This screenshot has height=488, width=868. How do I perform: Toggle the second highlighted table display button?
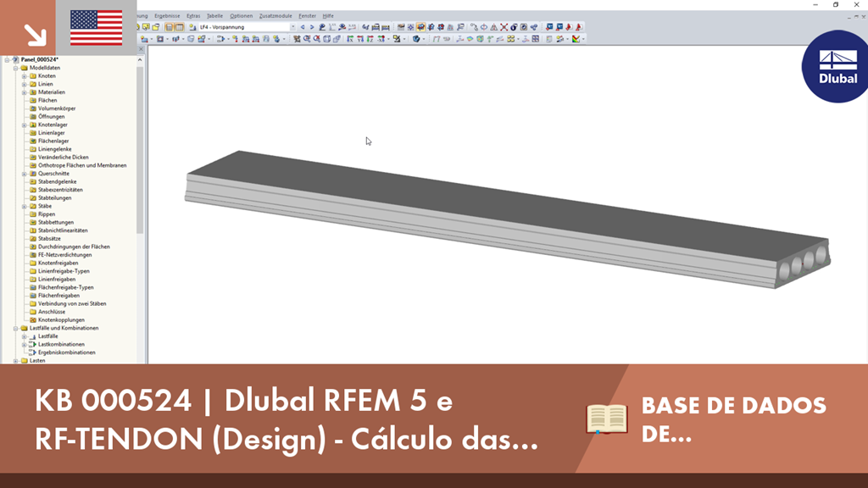point(180,27)
